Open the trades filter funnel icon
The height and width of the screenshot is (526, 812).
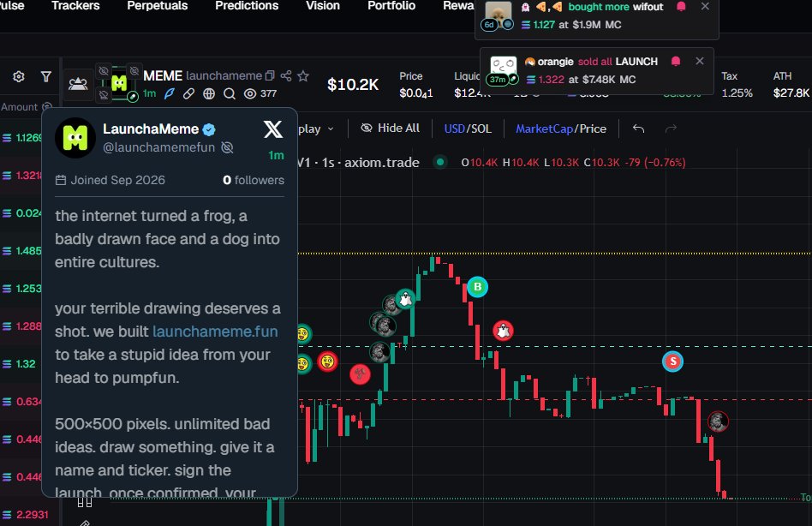pyautogui.click(x=46, y=76)
